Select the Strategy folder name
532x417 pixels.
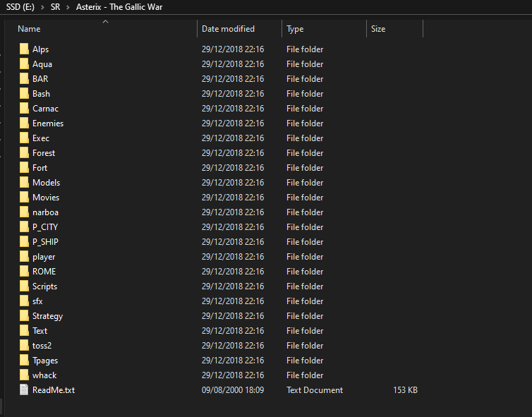[x=47, y=316]
